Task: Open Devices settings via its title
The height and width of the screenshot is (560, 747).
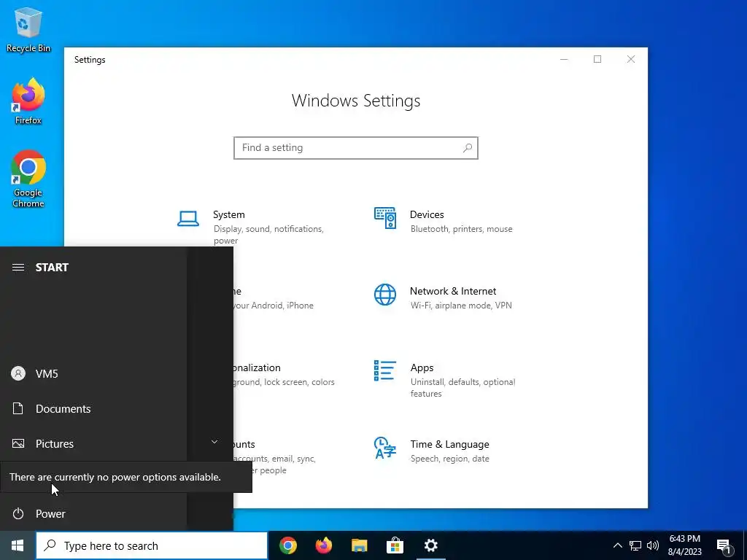Action: pos(427,215)
